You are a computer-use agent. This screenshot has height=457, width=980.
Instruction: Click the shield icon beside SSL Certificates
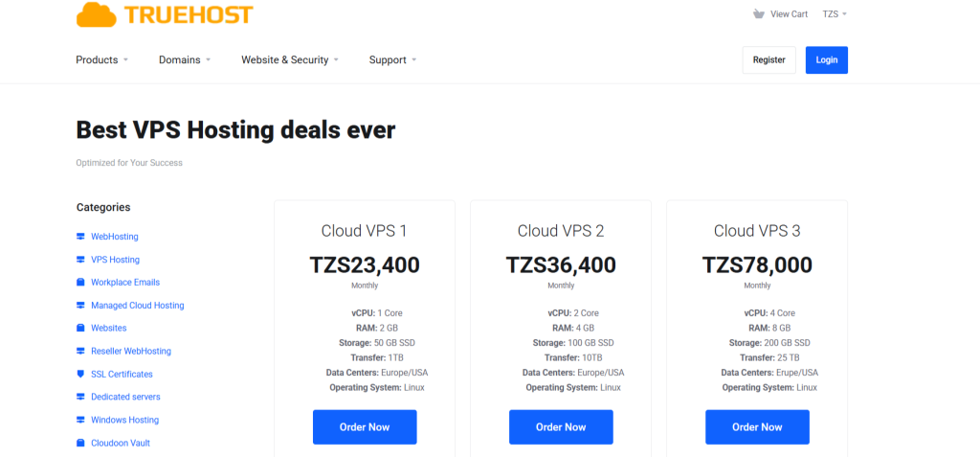coord(80,375)
